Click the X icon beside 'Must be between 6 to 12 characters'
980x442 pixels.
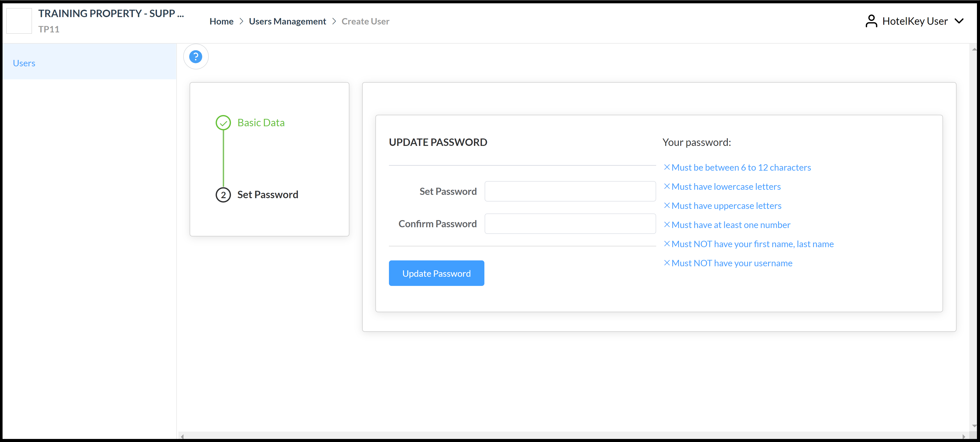point(667,167)
